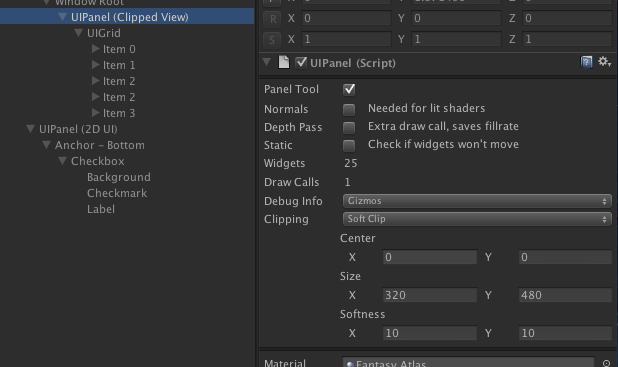Screen dimensions: 618x367
Task: Open UIPanel script help reference icon
Action: pos(586,62)
